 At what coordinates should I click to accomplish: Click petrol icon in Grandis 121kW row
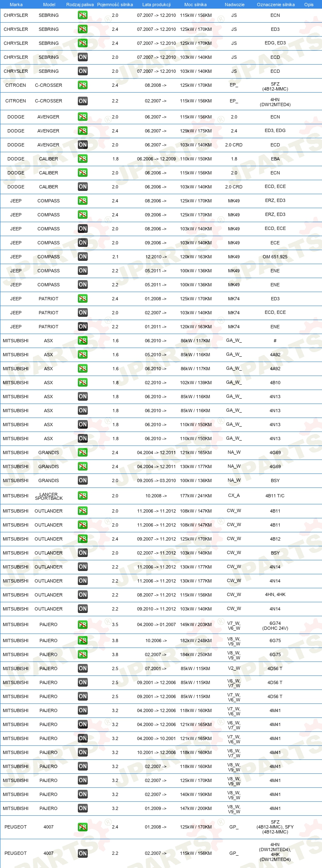(83, 453)
